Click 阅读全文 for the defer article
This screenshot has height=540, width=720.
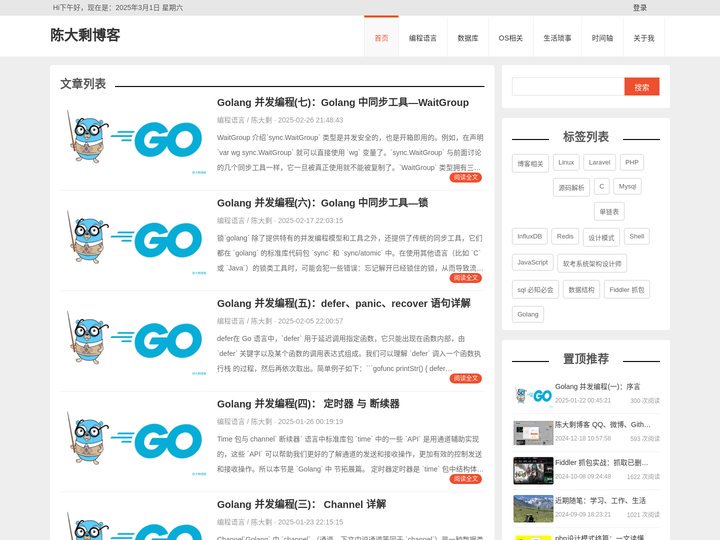pos(466,378)
